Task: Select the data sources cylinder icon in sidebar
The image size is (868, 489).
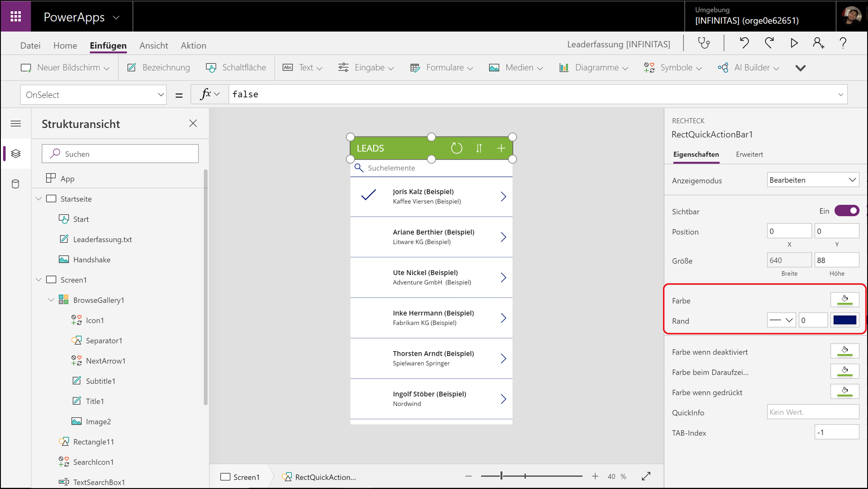Action: click(16, 184)
